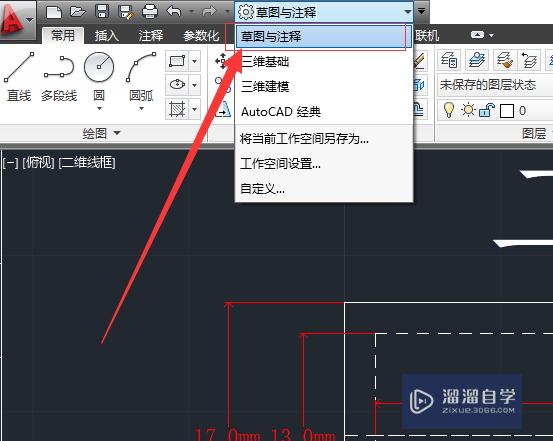553x441 pixels.
Task: Expand the Hatch tool dropdown arrow
Action: coord(194,109)
